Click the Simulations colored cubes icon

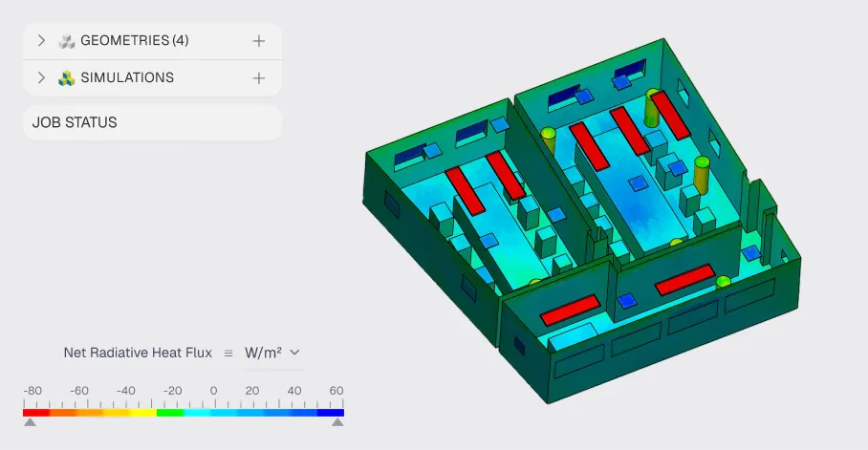click(x=66, y=78)
